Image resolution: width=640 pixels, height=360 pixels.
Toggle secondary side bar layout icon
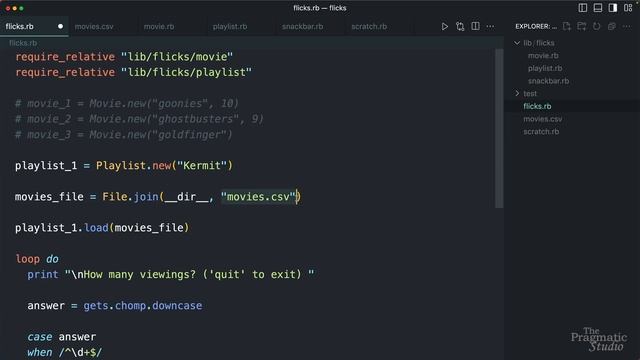613,8
